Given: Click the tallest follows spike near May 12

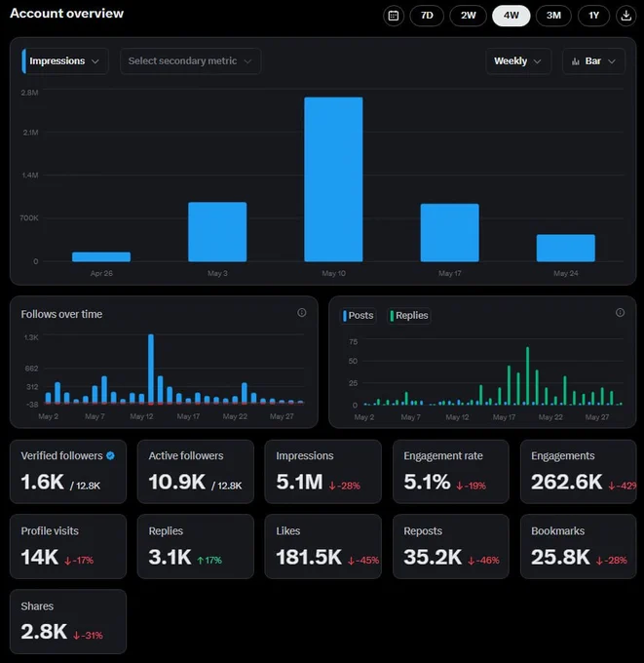Looking at the screenshot, I should [x=151, y=369].
